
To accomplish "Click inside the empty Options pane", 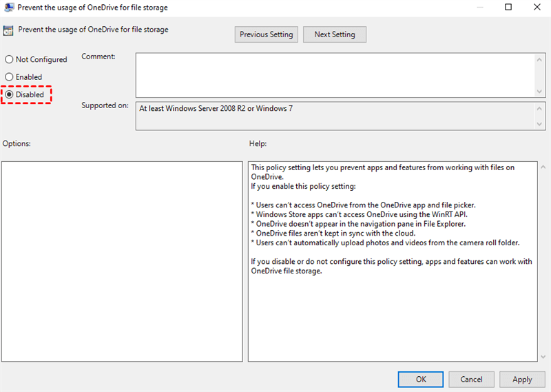I will pos(122,261).
